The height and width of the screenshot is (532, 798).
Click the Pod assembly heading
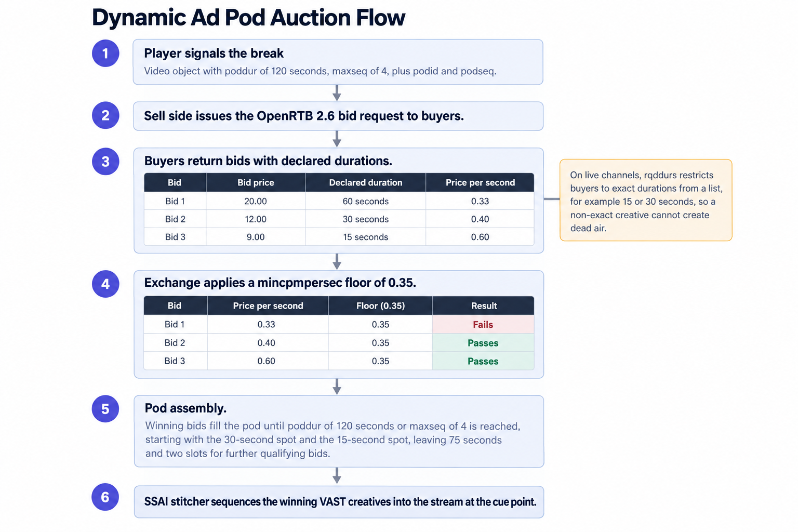[185, 408]
